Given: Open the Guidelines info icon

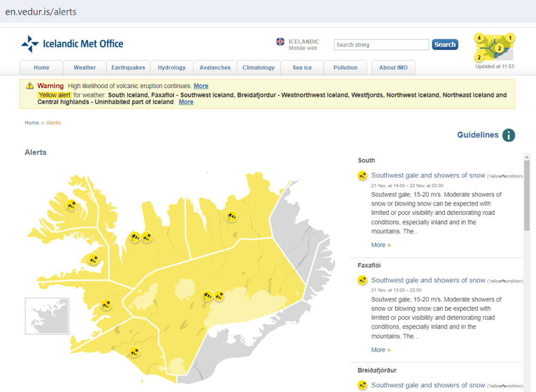Looking at the screenshot, I should coord(508,135).
